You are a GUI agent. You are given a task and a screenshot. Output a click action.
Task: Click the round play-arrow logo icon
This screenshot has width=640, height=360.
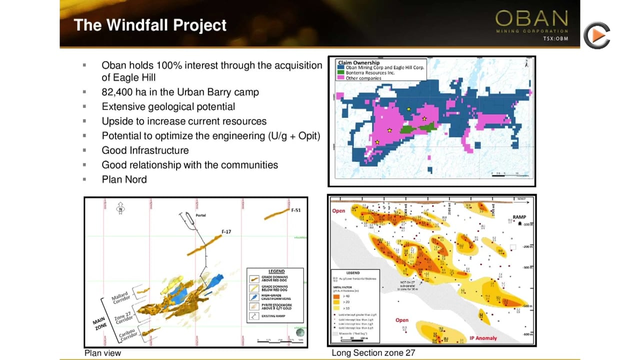[x=597, y=36]
